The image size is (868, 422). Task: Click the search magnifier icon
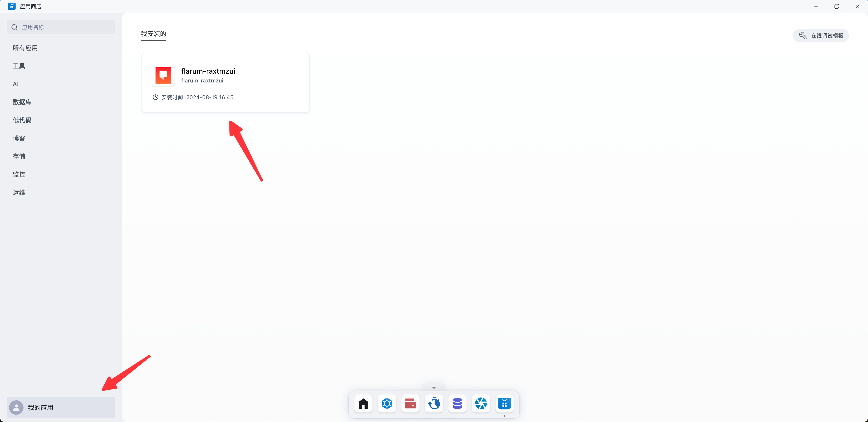pyautogui.click(x=14, y=27)
